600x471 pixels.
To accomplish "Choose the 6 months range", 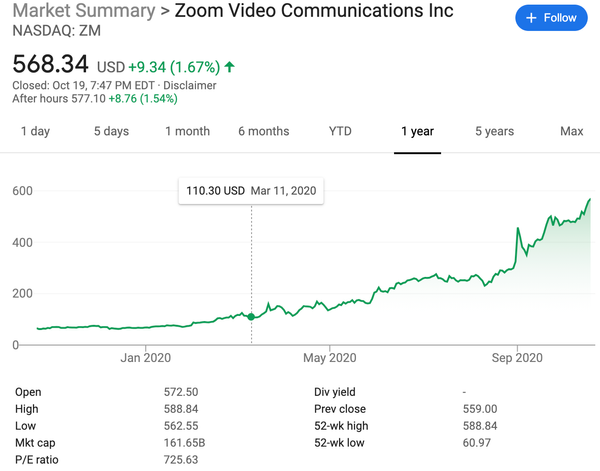I will coord(264,131).
